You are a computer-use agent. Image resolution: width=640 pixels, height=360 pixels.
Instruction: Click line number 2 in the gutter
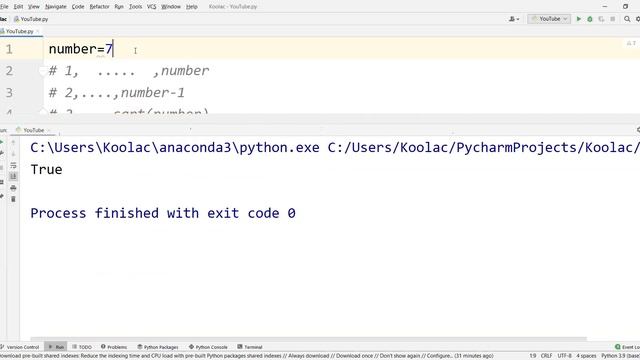tap(9, 71)
